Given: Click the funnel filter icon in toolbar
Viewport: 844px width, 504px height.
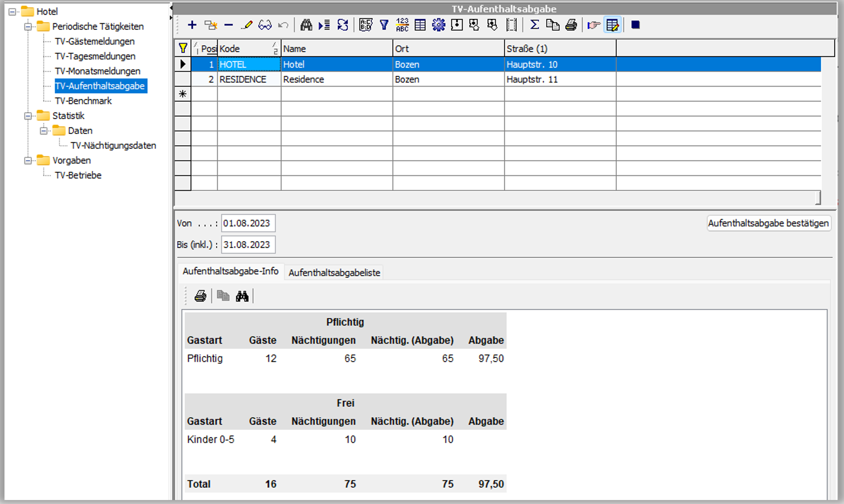Looking at the screenshot, I should 384,25.
